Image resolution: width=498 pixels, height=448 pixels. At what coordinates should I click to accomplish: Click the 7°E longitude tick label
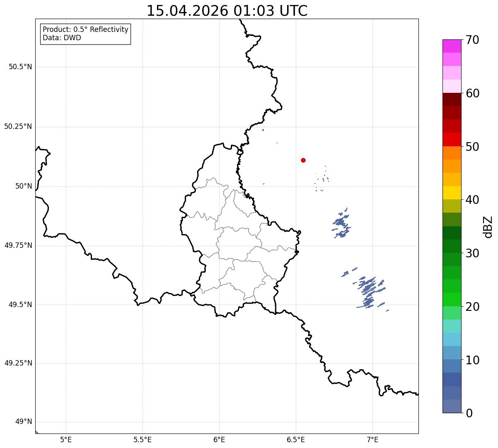click(x=372, y=440)
